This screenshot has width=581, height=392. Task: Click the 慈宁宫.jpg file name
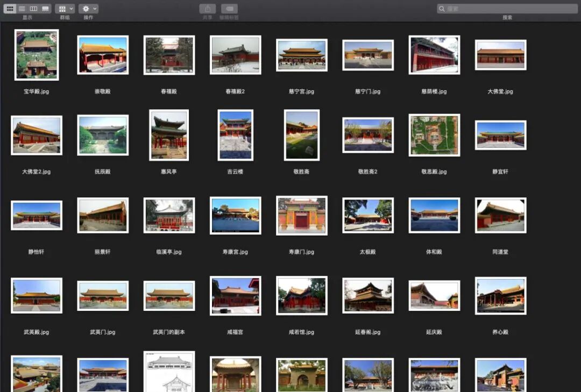coord(302,91)
